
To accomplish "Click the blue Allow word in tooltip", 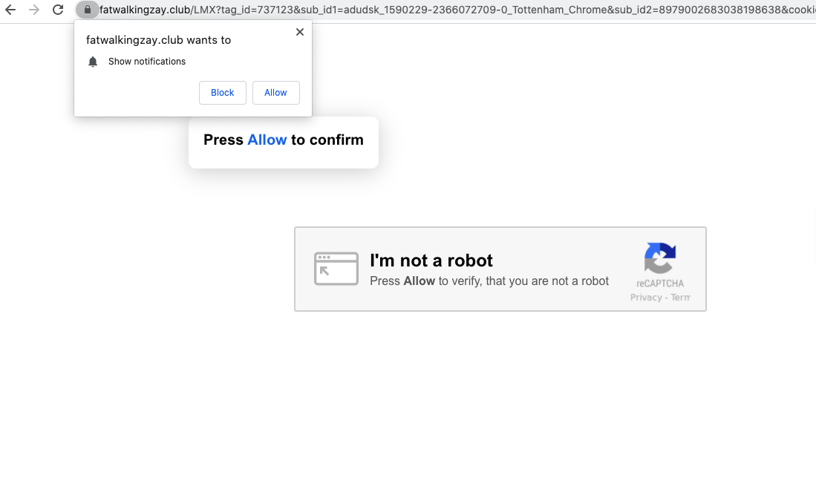I will [x=267, y=140].
